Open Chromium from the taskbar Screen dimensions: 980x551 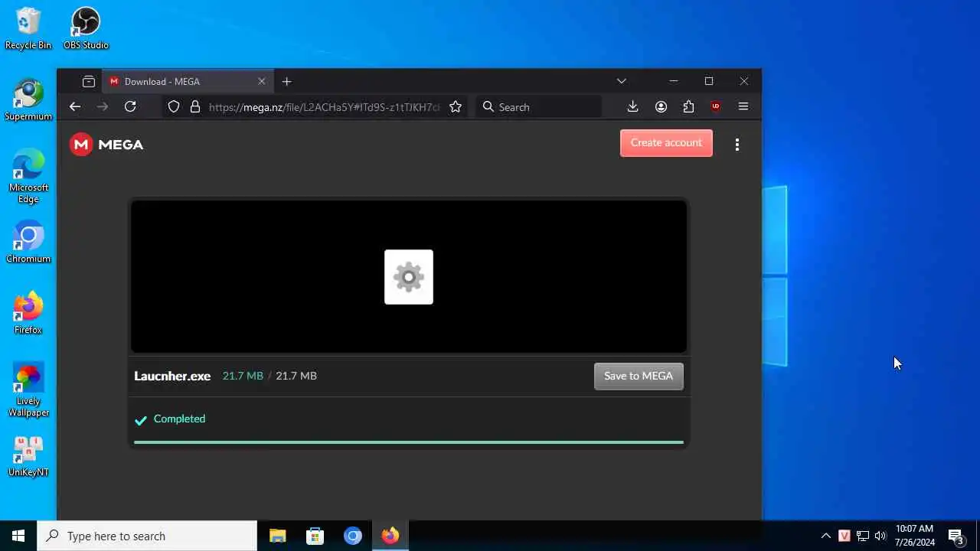click(353, 536)
